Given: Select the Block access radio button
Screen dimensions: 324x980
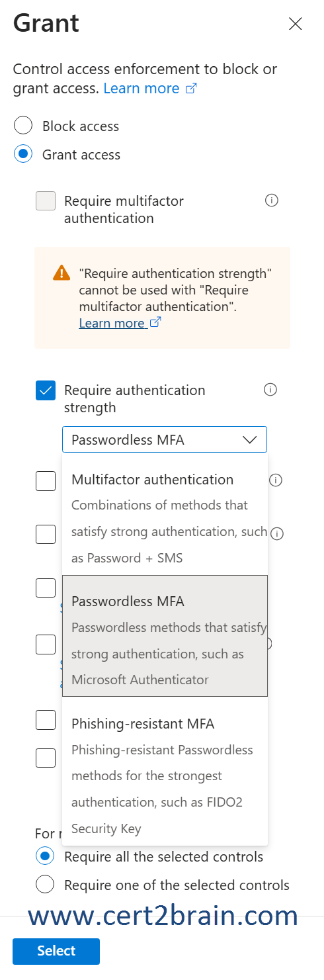Looking at the screenshot, I should click(x=23, y=126).
